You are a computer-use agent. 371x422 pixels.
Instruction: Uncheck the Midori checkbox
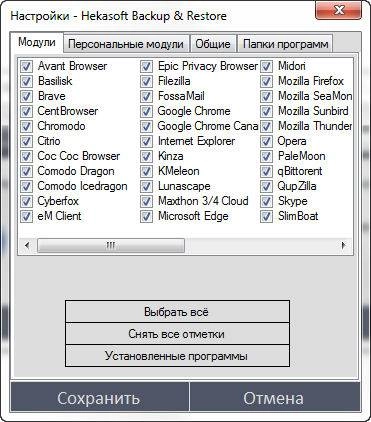tap(266, 66)
